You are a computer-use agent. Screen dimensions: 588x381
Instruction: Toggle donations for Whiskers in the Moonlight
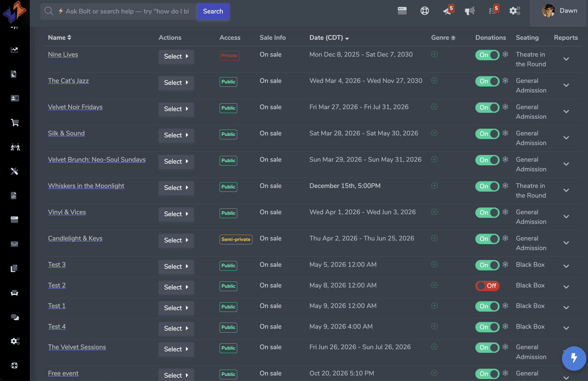[x=487, y=187]
